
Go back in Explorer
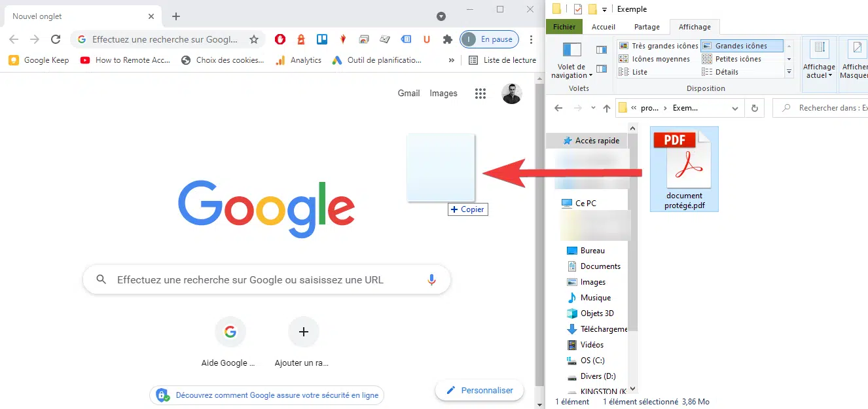(x=558, y=108)
